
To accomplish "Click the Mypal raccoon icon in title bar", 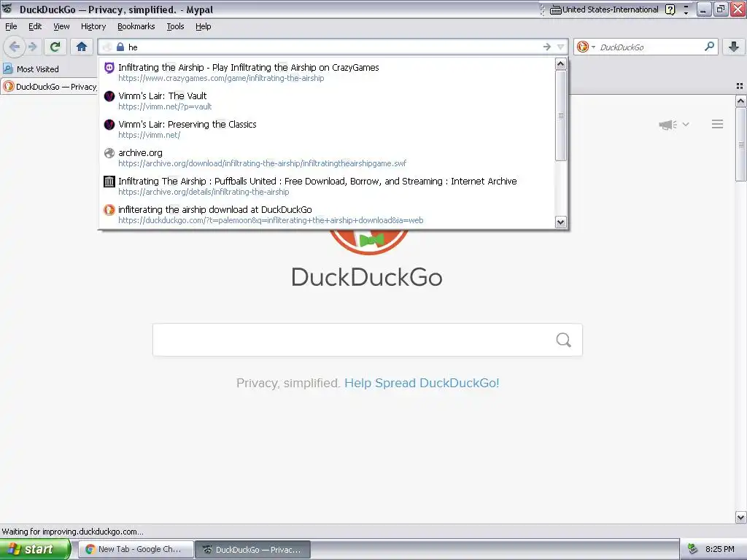I will pyautogui.click(x=7, y=9).
